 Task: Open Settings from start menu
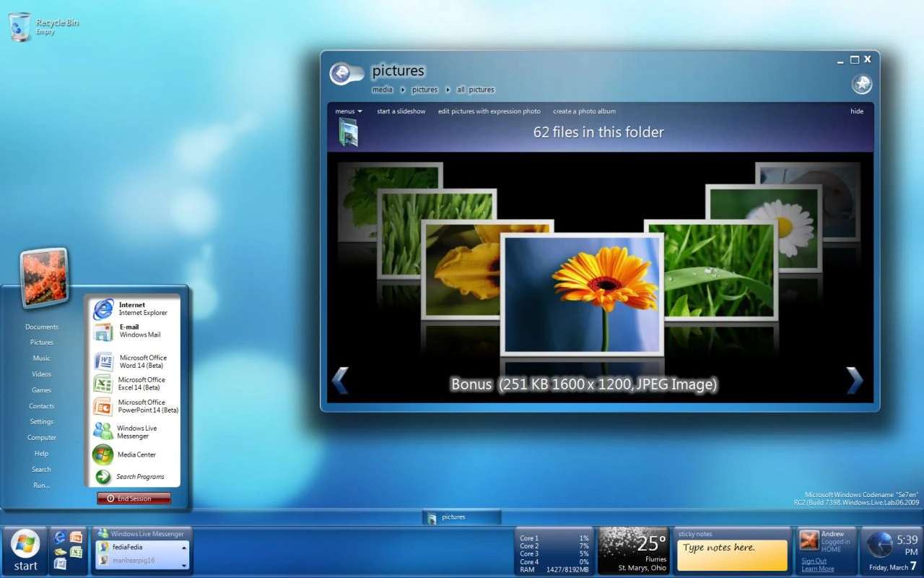pyautogui.click(x=42, y=422)
